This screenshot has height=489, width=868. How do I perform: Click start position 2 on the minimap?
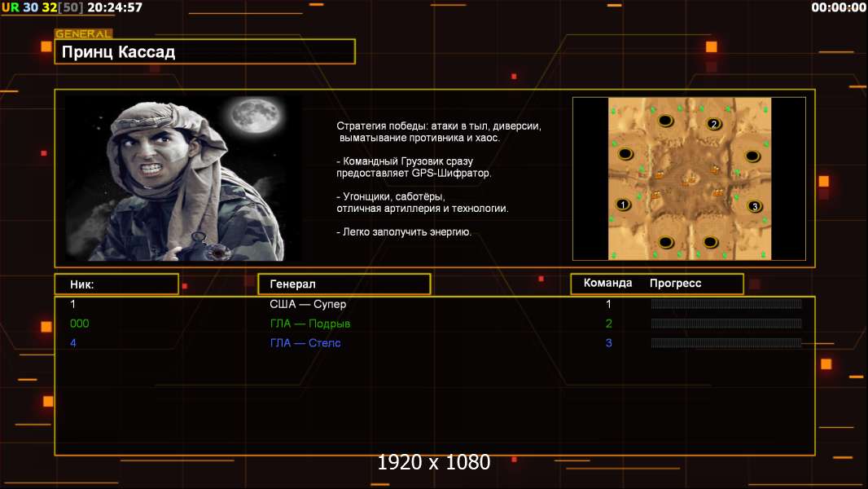(x=714, y=124)
